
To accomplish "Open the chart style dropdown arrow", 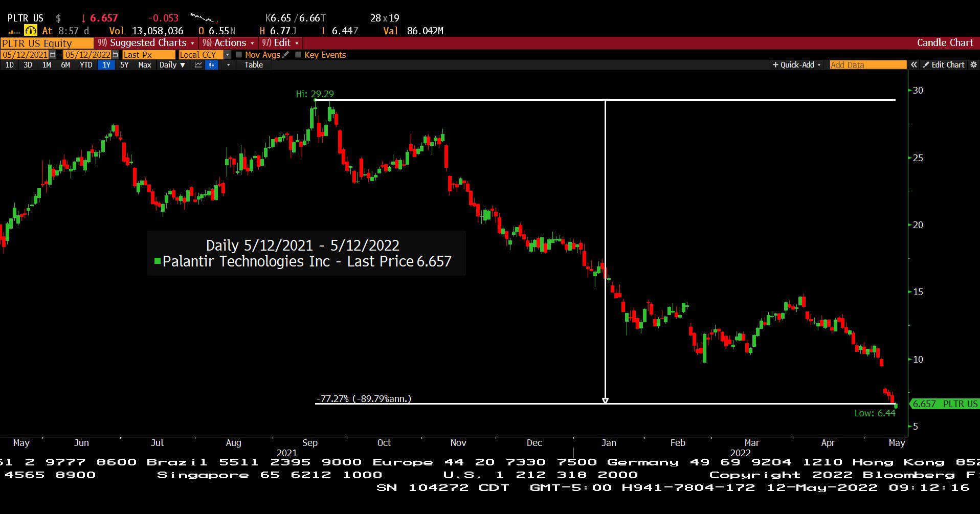I will point(228,65).
